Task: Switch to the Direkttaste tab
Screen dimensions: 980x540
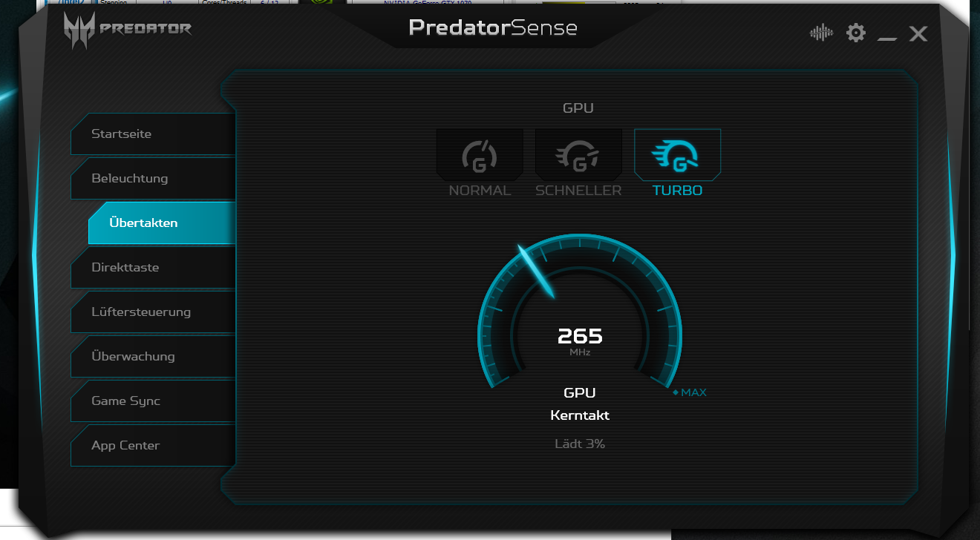Action: click(x=153, y=268)
